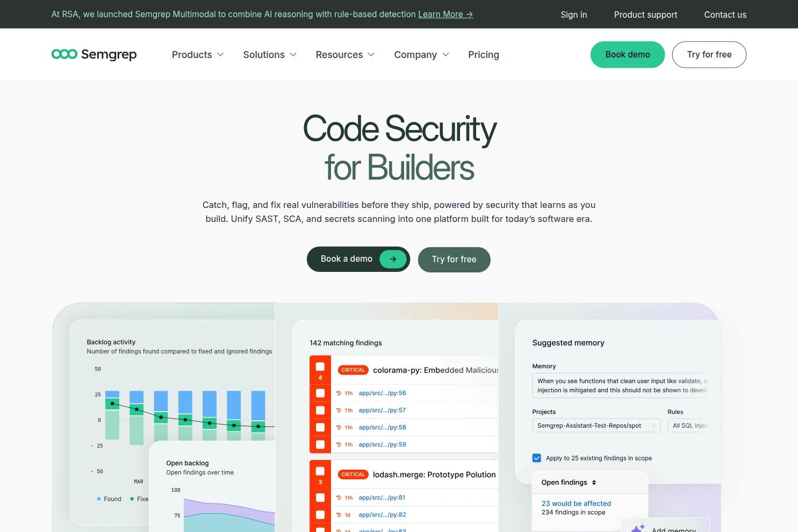798x532 pixels.
Task: Click history icon beside app/src/.../py:81
Action: point(339,498)
